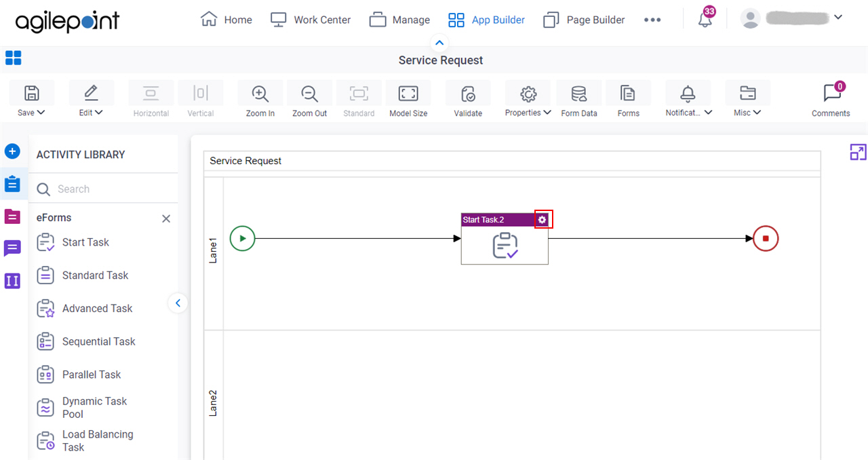The width and height of the screenshot is (868, 460).
Task: Click the Validate icon
Action: 468,93
